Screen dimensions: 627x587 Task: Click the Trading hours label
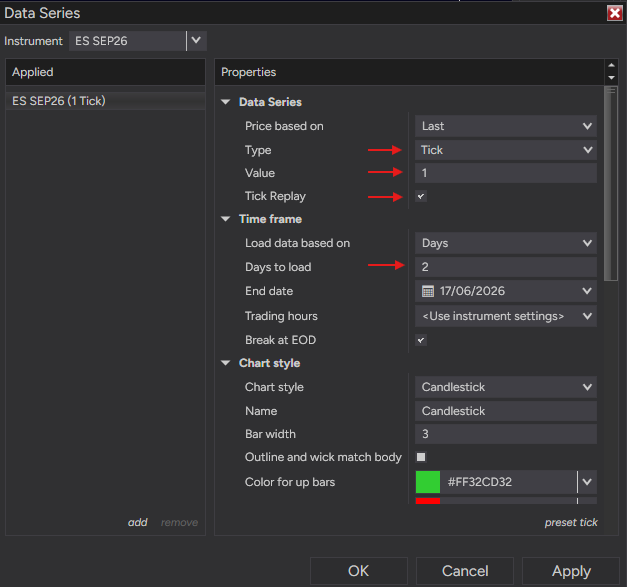pyautogui.click(x=282, y=316)
